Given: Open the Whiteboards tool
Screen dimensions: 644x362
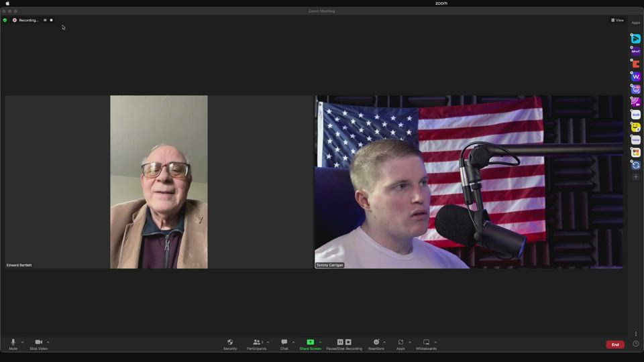Looking at the screenshot, I should tap(426, 344).
